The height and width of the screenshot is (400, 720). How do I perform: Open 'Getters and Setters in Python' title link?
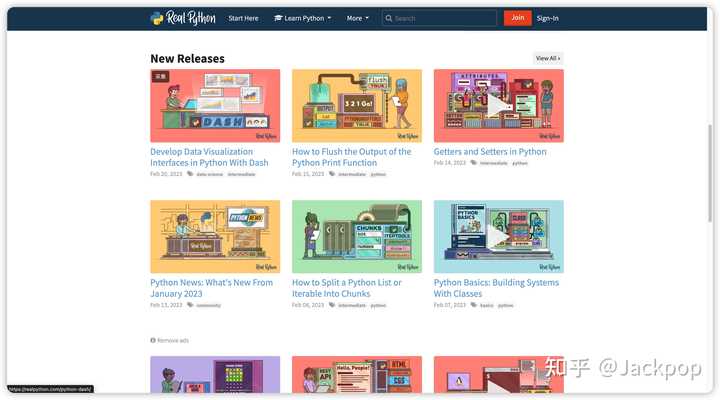(x=490, y=152)
